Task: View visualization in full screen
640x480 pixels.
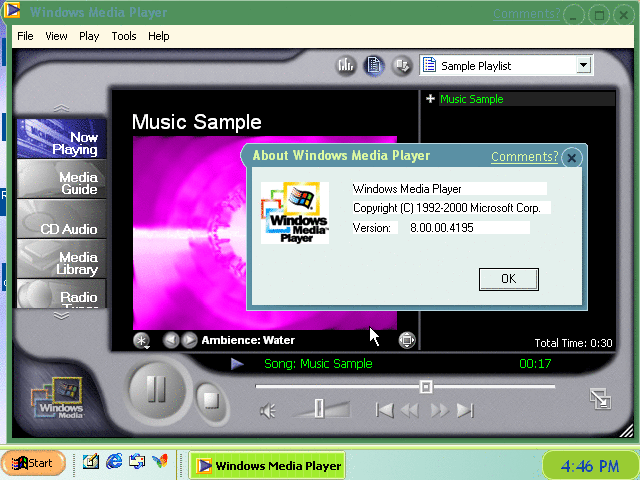Action: coord(407,340)
